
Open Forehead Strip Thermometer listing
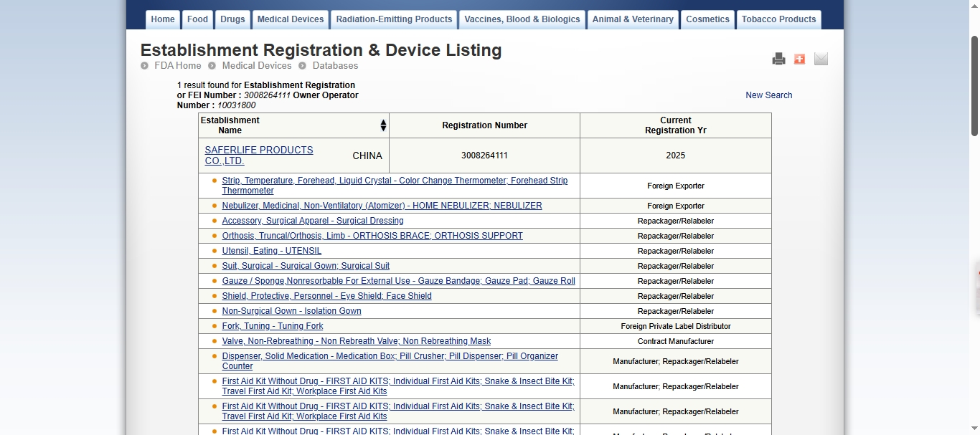395,186
